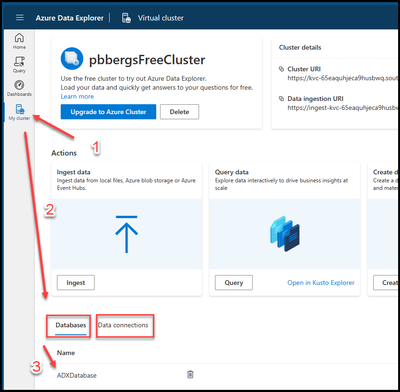This screenshot has height=392, width=400.
Task: Open the Query sidebar item
Action: click(19, 64)
